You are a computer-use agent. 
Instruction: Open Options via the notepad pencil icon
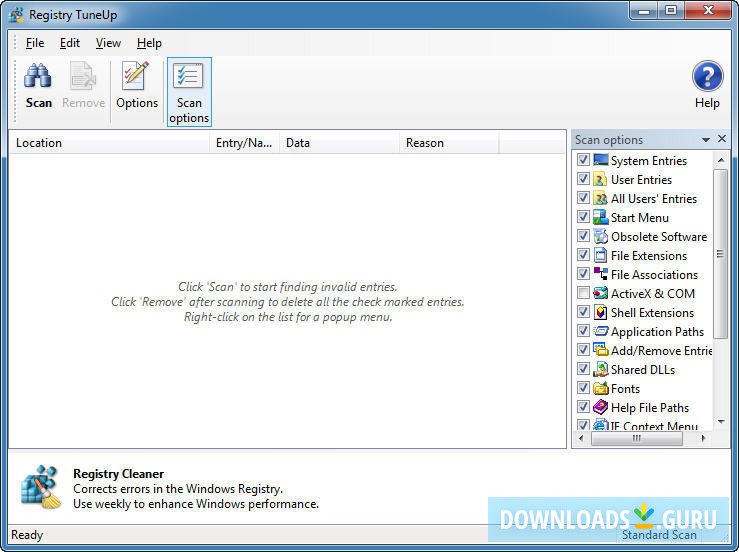[x=136, y=76]
